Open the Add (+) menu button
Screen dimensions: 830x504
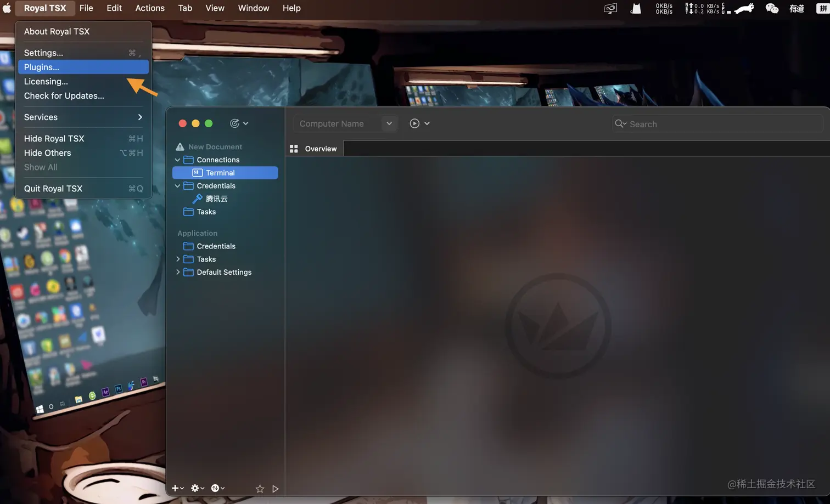[x=177, y=488]
